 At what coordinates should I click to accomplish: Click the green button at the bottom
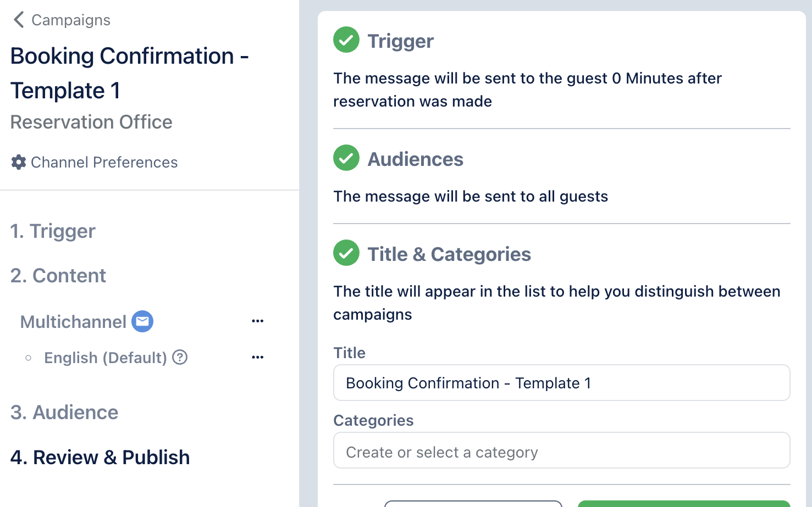click(x=683, y=504)
